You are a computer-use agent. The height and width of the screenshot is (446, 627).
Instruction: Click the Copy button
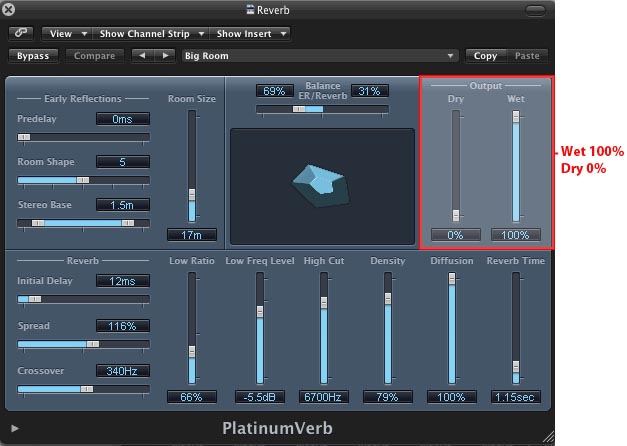click(x=485, y=56)
